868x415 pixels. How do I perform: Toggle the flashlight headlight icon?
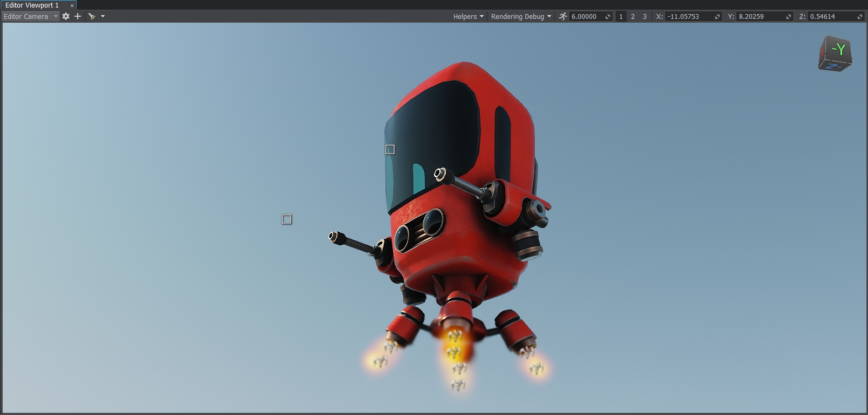coord(92,16)
